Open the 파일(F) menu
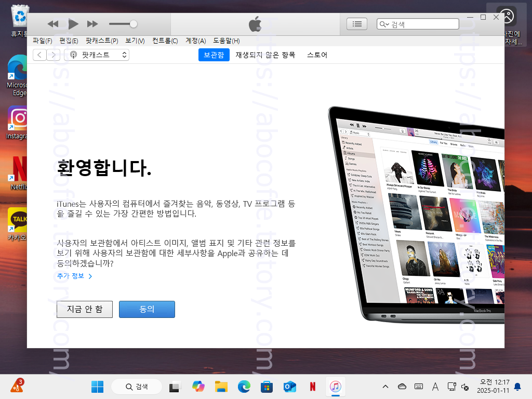The image size is (532, 399). (43, 41)
